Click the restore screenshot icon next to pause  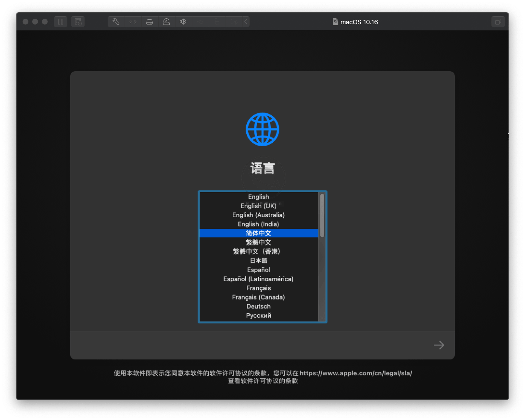tap(78, 22)
